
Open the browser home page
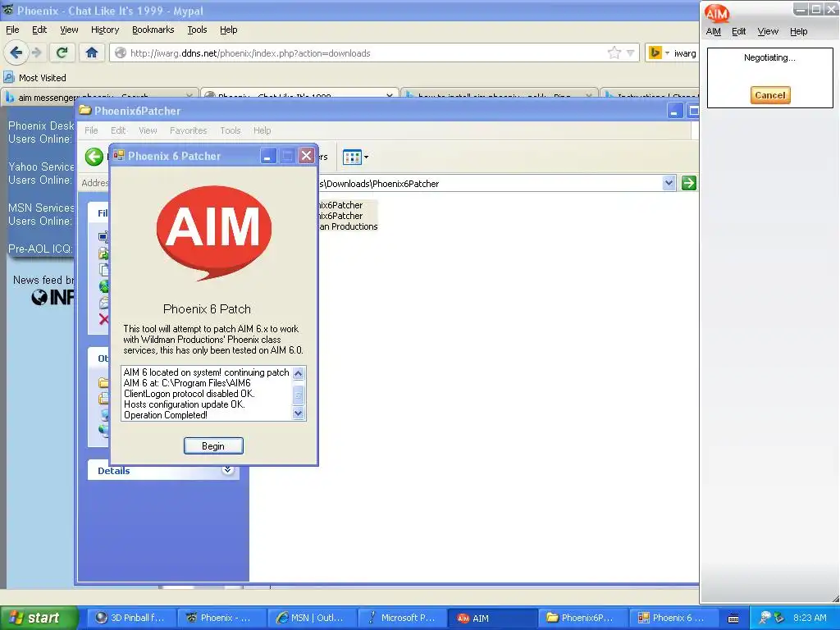coord(92,52)
